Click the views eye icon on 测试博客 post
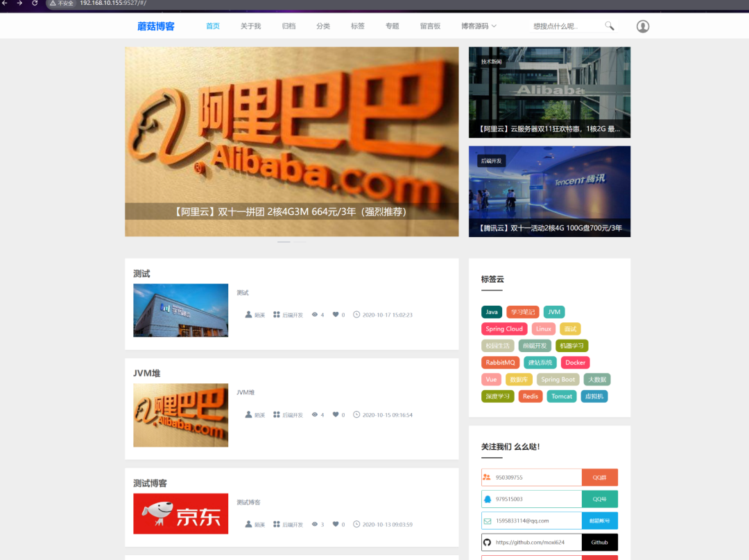The height and width of the screenshot is (560, 749). (x=314, y=524)
